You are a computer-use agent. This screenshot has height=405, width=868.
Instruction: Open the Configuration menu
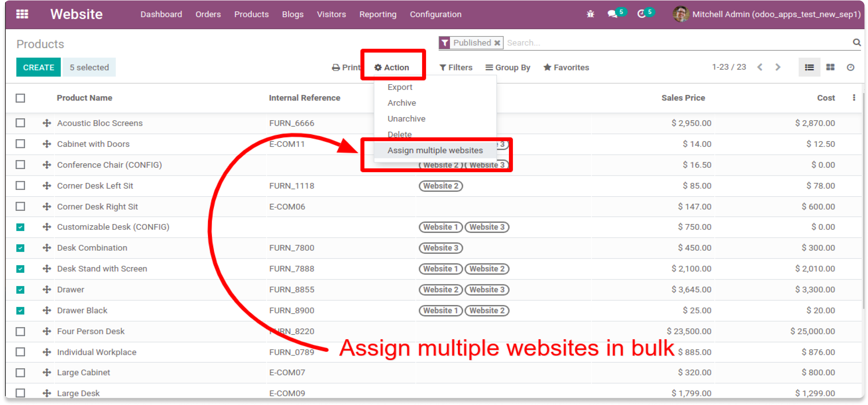435,14
